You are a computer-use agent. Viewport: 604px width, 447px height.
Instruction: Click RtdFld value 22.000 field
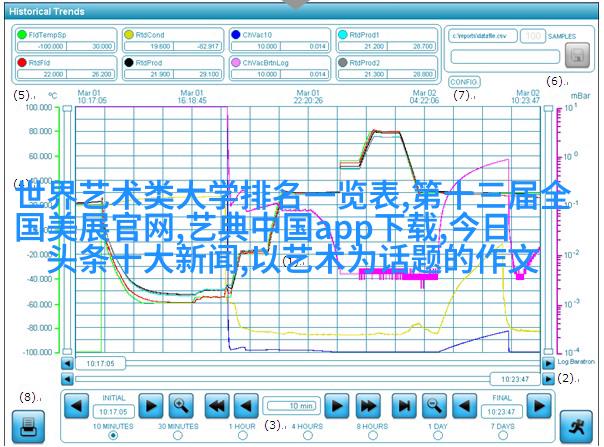(x=42, y=74)
